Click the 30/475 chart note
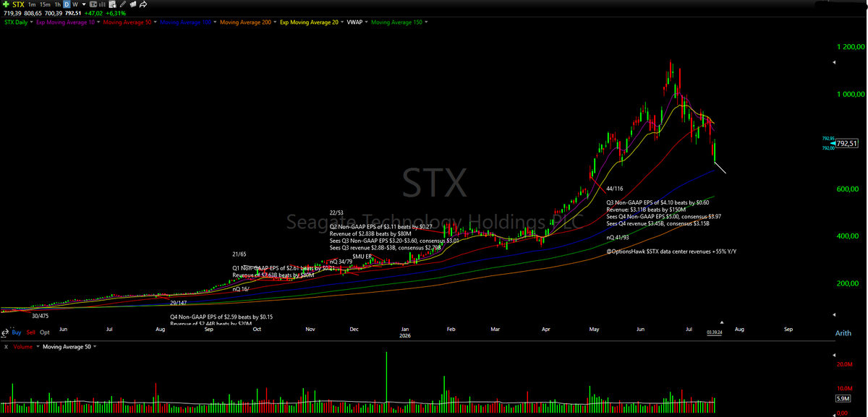The image size is (868, 417). coord(41,316)
